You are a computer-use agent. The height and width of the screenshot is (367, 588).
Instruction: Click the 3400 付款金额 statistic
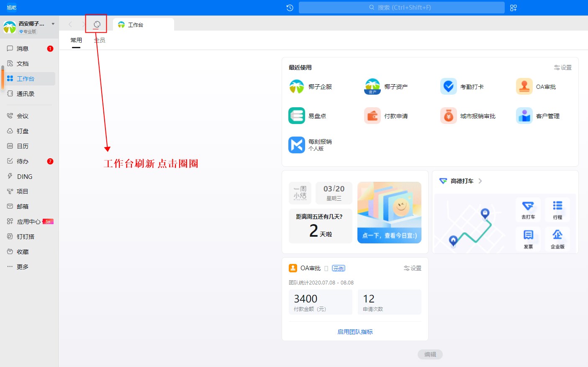321,302
